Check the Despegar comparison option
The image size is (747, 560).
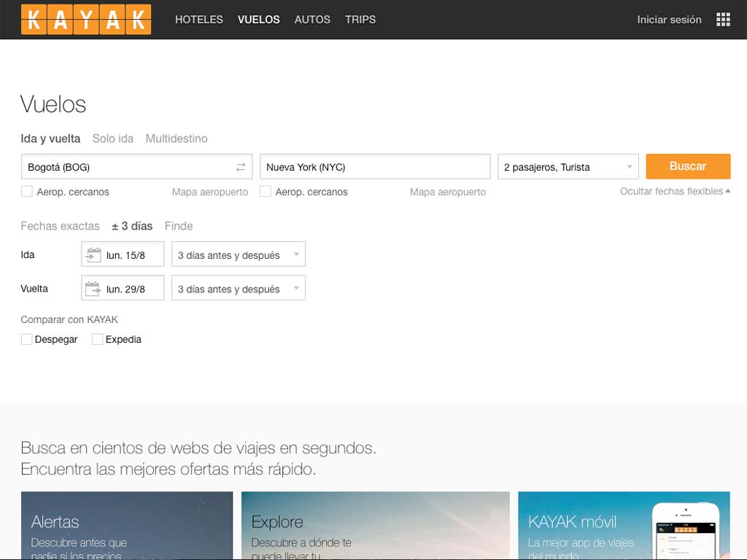tap(27, 338)
